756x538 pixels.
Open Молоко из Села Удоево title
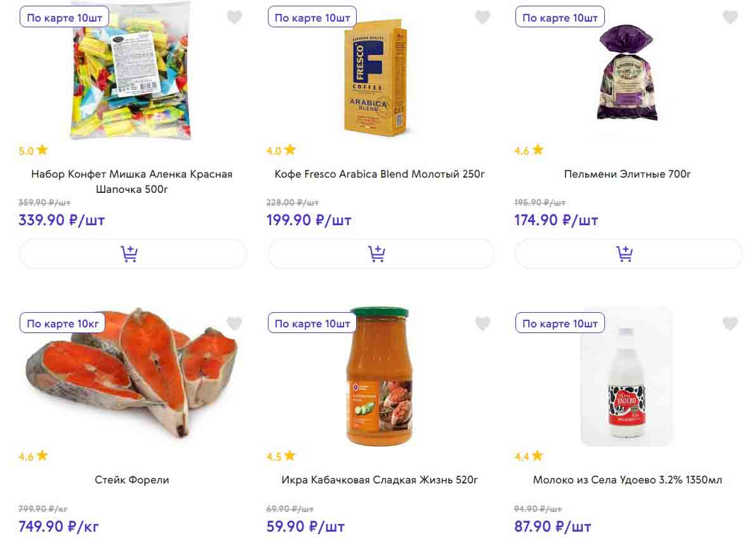(x=627, y=480)
